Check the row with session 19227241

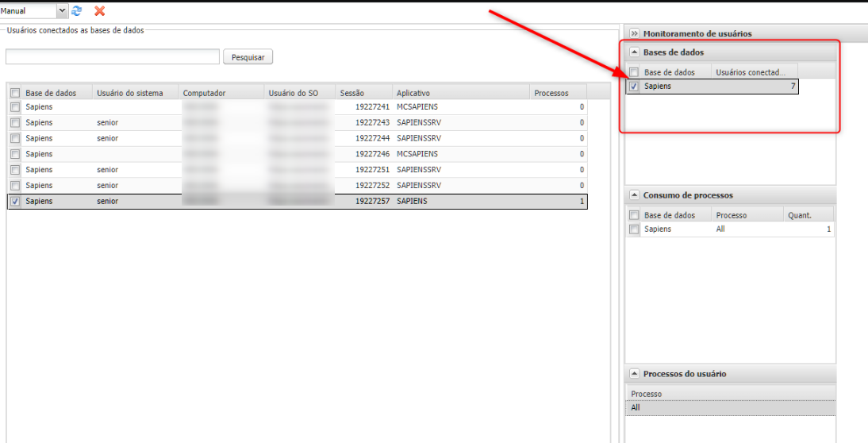(15, 107)
